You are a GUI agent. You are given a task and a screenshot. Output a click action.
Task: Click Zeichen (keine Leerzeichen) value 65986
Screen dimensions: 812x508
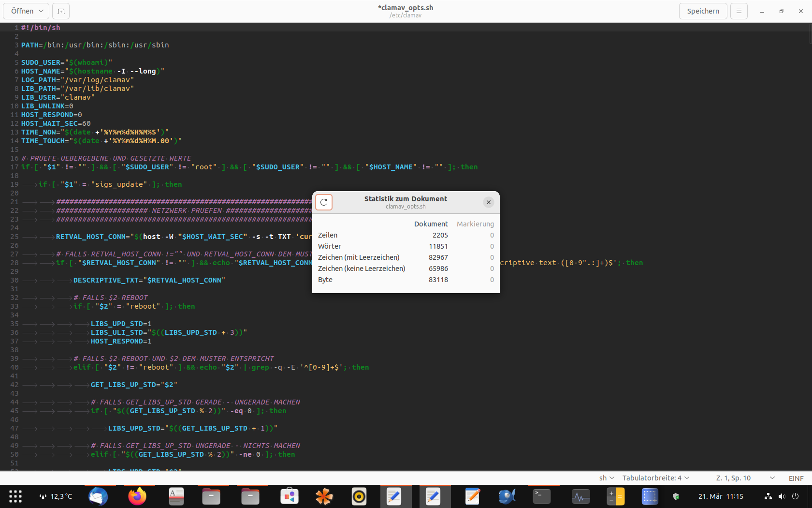(x=438, y=269)
